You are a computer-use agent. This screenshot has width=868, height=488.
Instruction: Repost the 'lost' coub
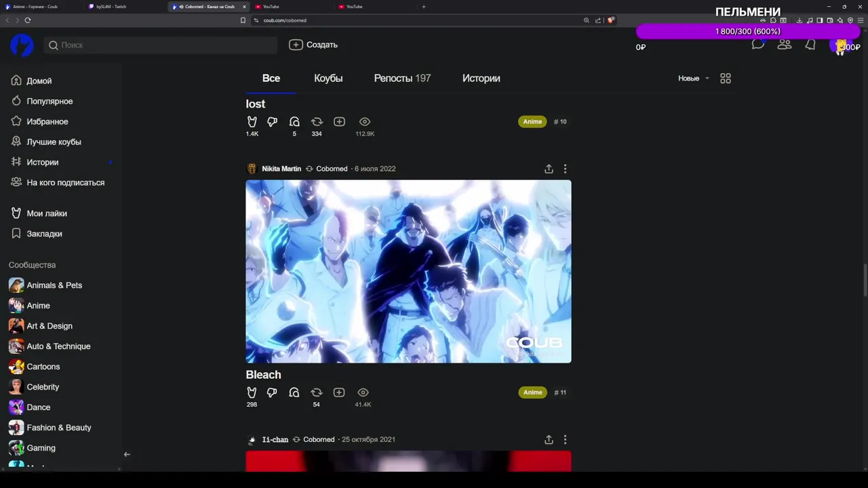pyautogui.click(x=317, y=122)
